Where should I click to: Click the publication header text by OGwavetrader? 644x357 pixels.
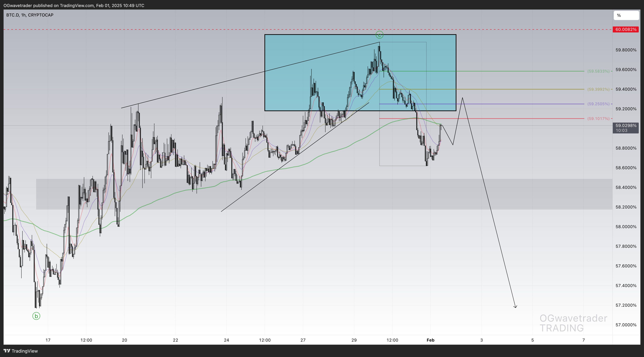click(x=74, y=5)
